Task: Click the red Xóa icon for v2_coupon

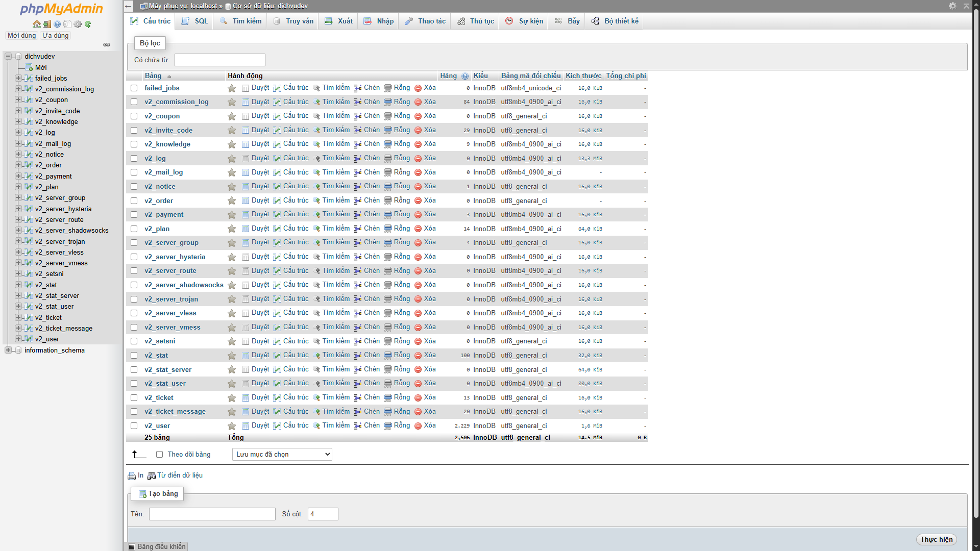Action: [418, 116]
